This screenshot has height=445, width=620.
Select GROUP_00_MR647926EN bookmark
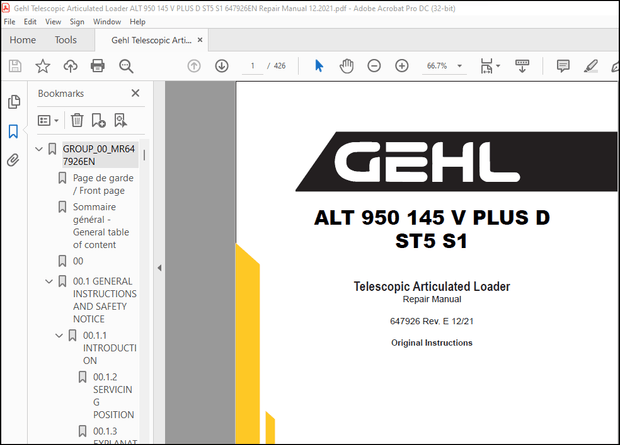pos(99,155)
